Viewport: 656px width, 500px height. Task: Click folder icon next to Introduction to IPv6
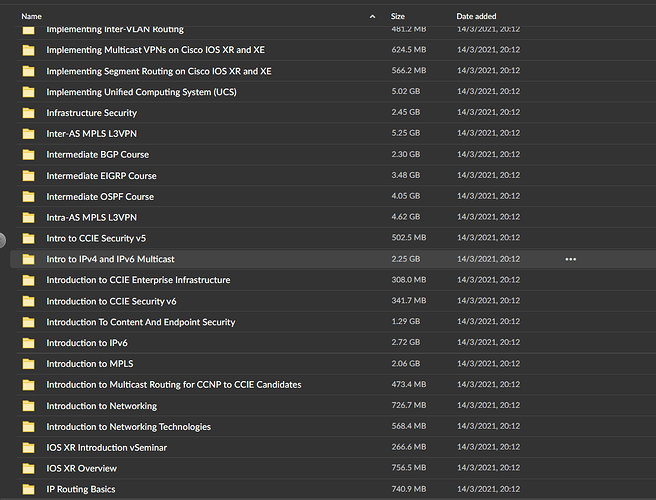[28, 343]
